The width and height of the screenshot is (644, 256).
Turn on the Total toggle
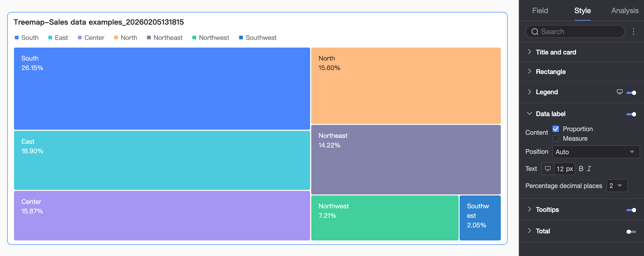[631, 231]
